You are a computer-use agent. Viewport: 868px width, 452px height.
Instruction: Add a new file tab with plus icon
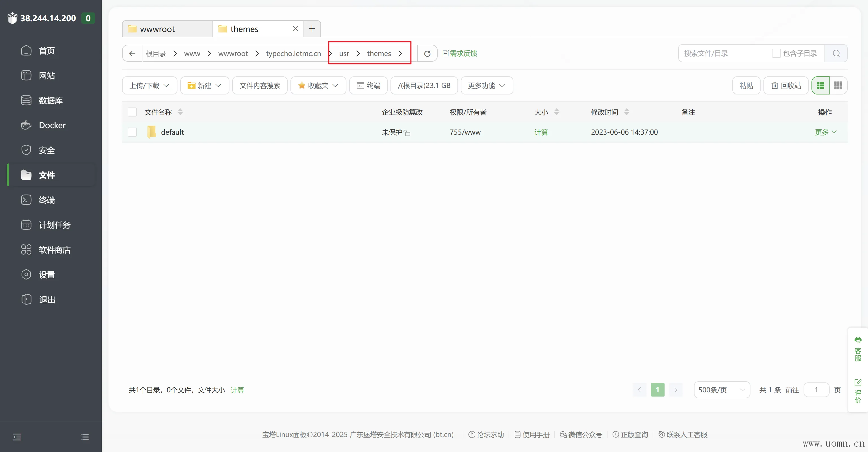pyautogui.click(x=312, y=29)
